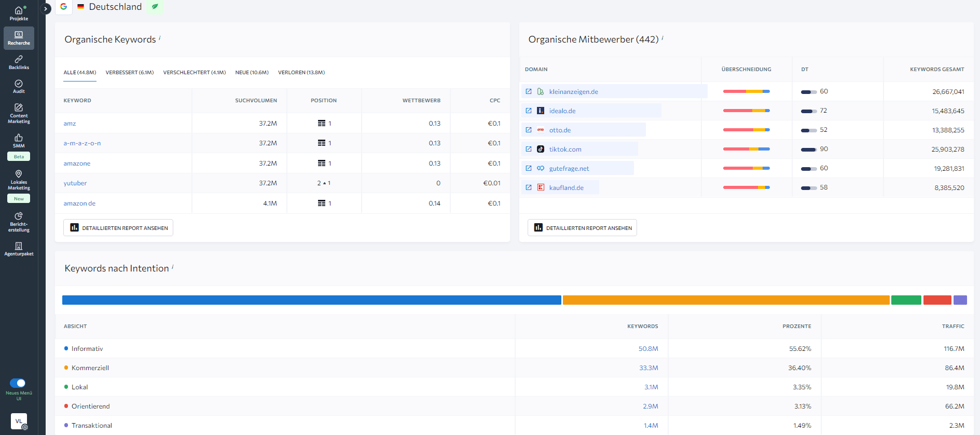Click the VL user avatar
The height and width of the screenshot is (435, 980).
pyautogui.click(x=19, y=421)
